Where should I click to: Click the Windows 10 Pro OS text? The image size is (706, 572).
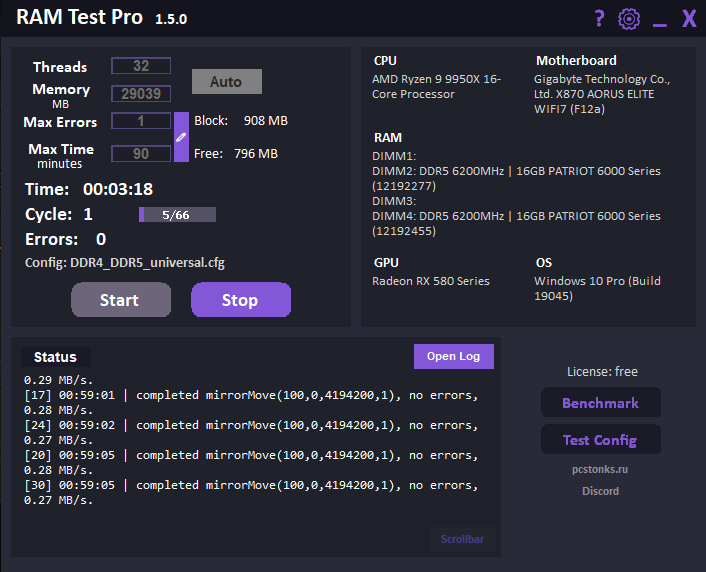597,288
